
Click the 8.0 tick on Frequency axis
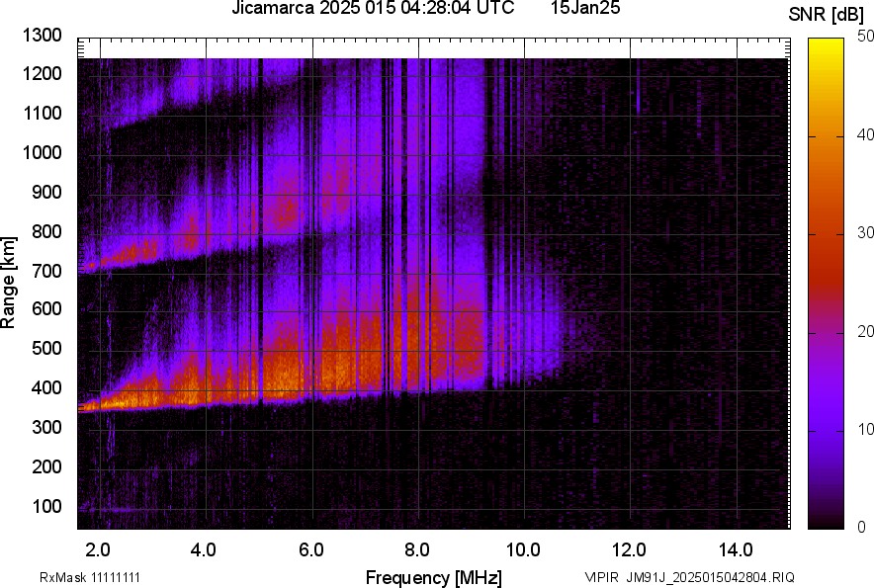pyautogui.click(x=417, y=548)
